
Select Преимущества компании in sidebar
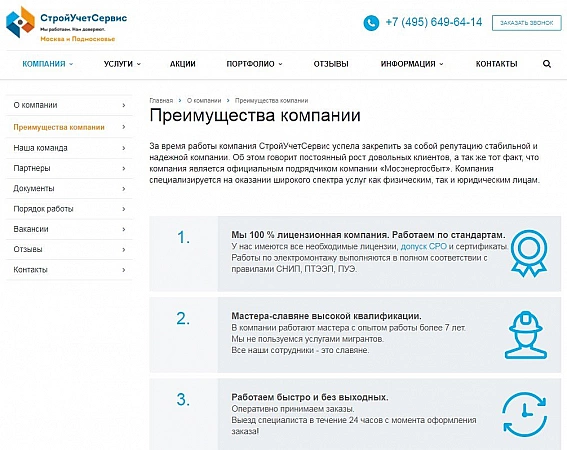point(69,127)
